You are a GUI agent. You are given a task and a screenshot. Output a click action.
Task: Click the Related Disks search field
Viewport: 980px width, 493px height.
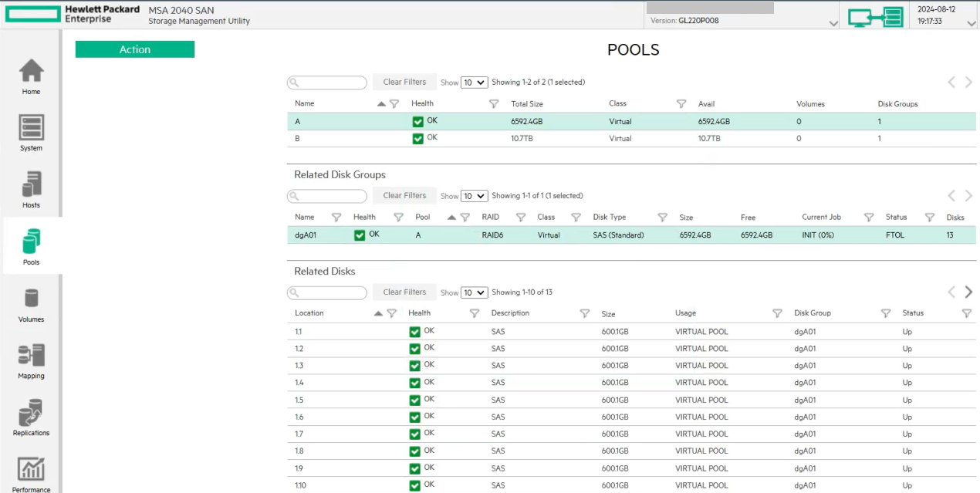[x=327, y=293]
